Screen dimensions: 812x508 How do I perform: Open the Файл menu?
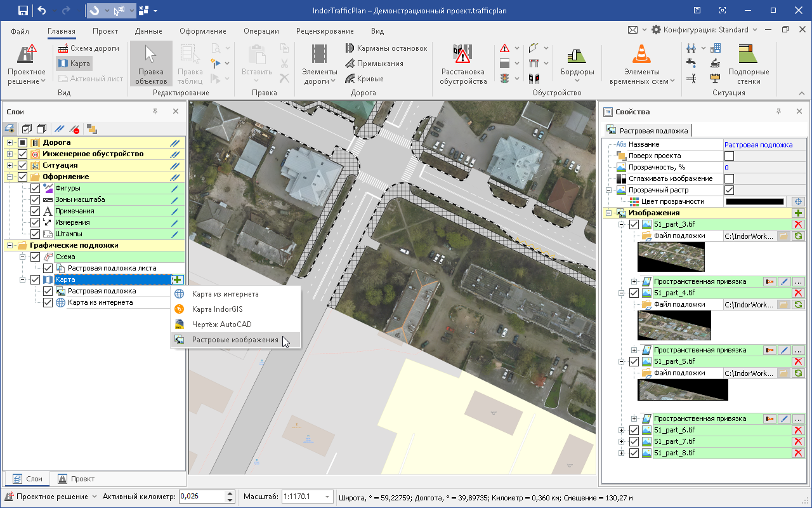[x=20, y=31]
